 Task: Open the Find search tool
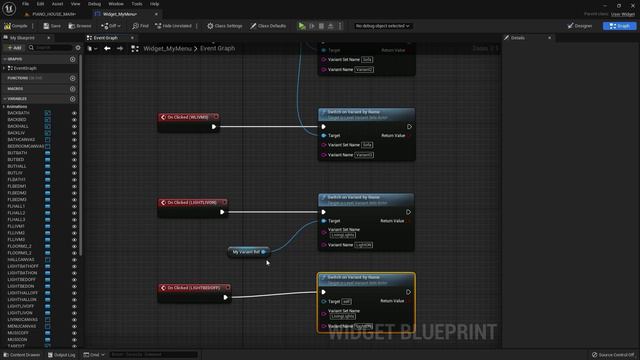click(x=140, y=26)
